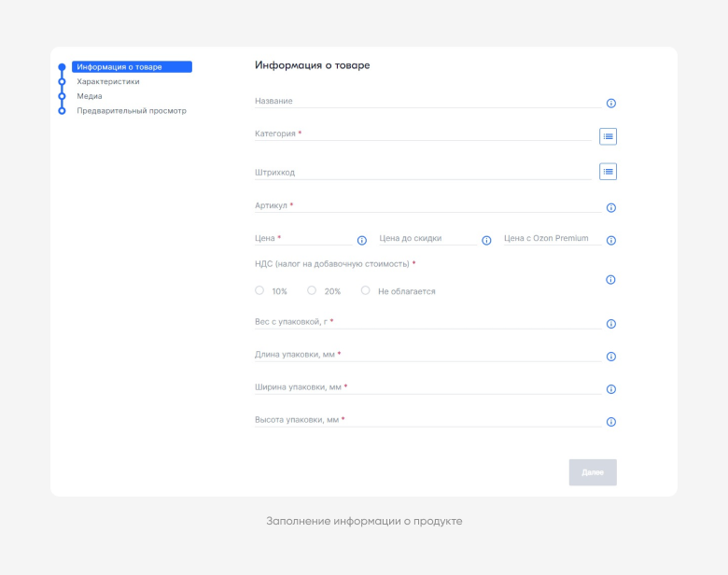Choose Не облагается radio option
Screen dimensions: 728x575
click(x=365, y=290)
